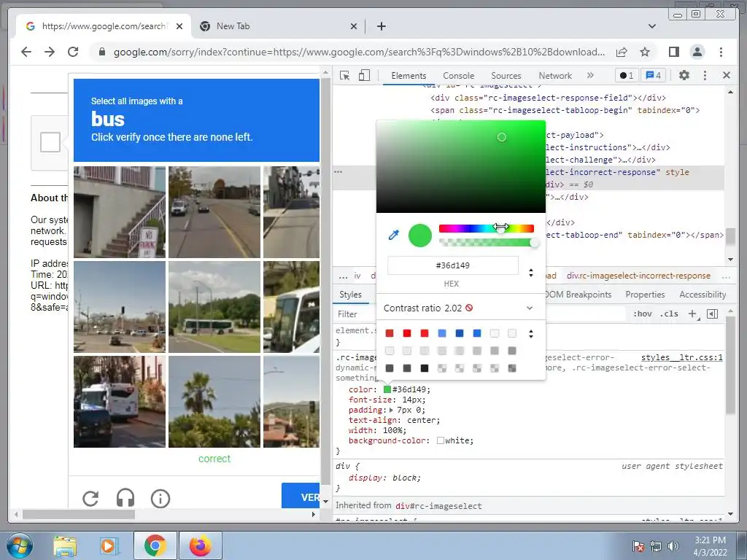Viewport: 747px width, 560px height.
Task: Toggle the .cls element classes panel
Action: tap(670, 314)
